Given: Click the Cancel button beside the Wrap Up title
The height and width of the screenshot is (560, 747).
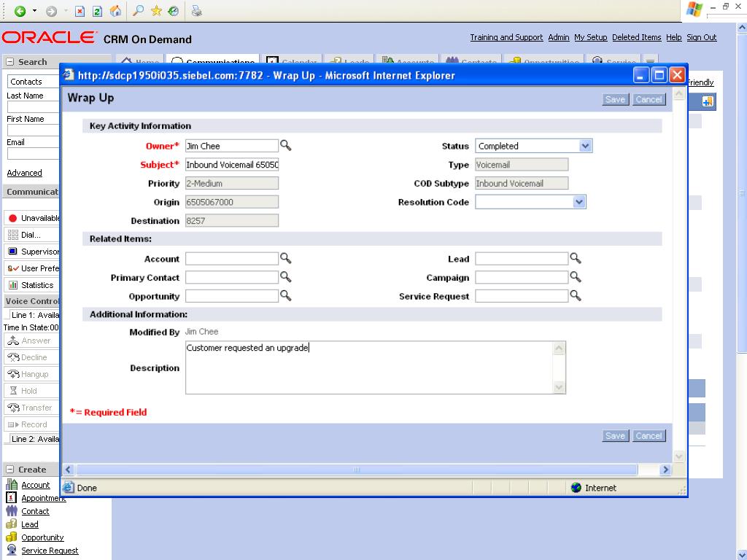Looking at the screenshot, I should [x=649, y=99].
